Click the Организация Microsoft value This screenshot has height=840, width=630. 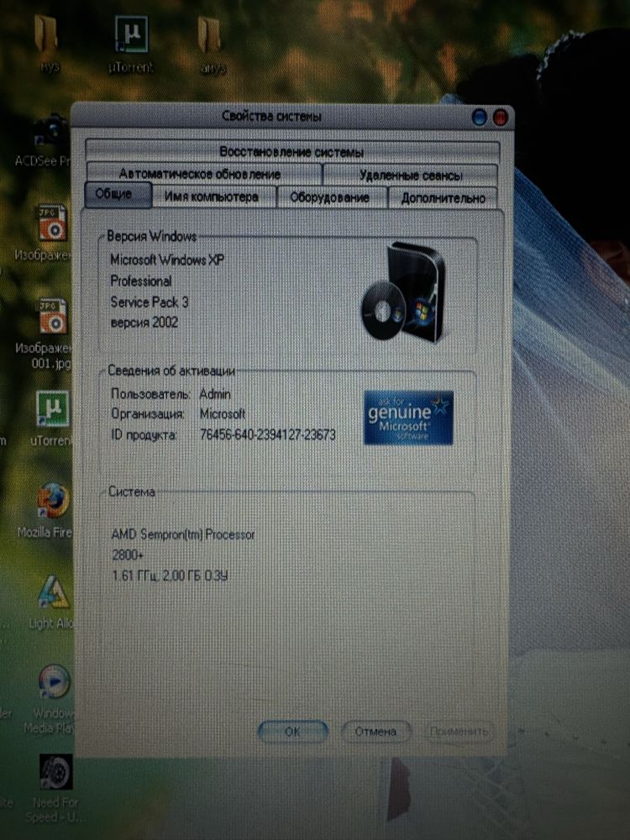pos(223,414)
